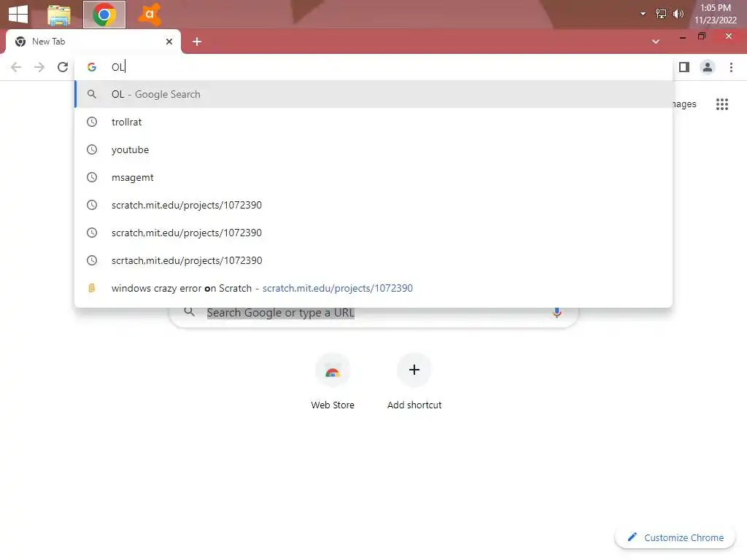The height and width of the screenshot is (560, 747).
Task: Click the Customize Chrome button
Action: click(x=675, y=537)
